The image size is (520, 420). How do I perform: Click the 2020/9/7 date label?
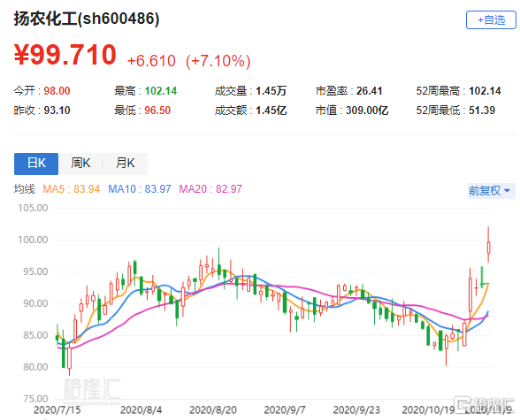coord(285,410)
